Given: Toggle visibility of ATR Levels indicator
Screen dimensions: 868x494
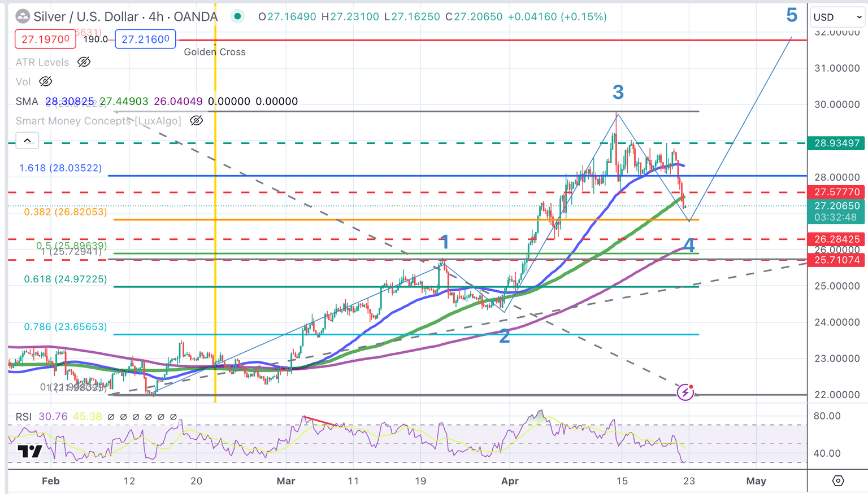Looking at the screenshot, I should click(84, 62).
